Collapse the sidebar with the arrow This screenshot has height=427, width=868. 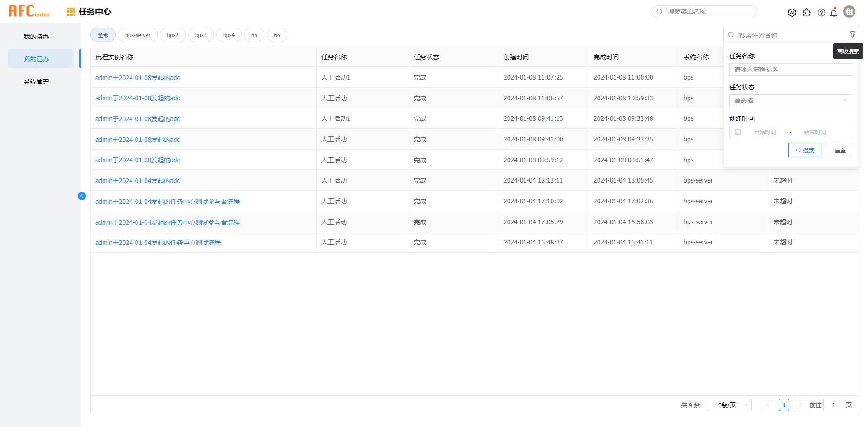[x=82, y=196]
